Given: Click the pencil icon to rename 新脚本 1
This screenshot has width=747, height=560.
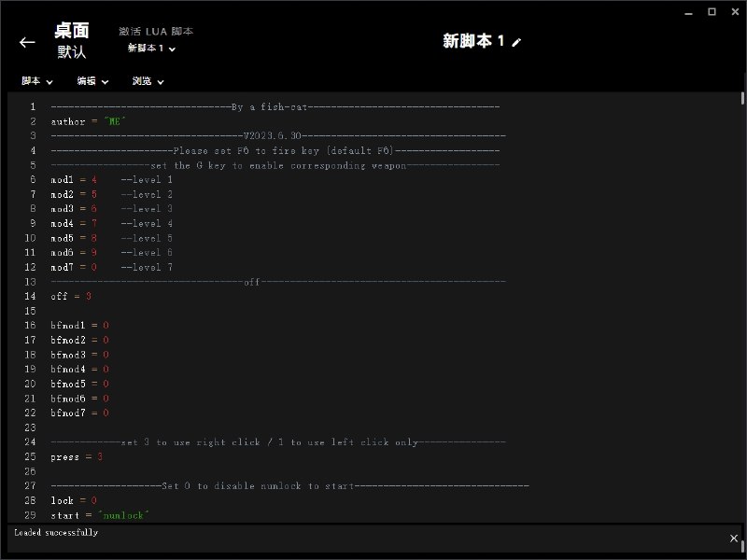Looking at the screenshot, I should (x=517, y=42).
